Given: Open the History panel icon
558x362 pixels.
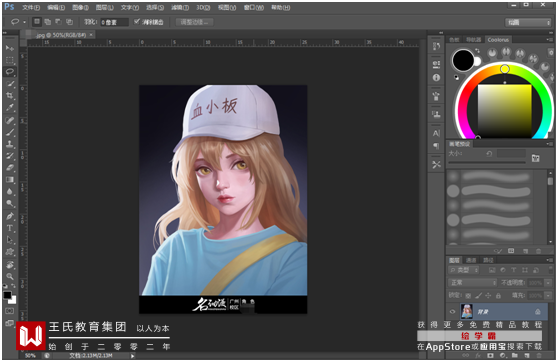Looking at the screenshot, I should coord(436,46).
